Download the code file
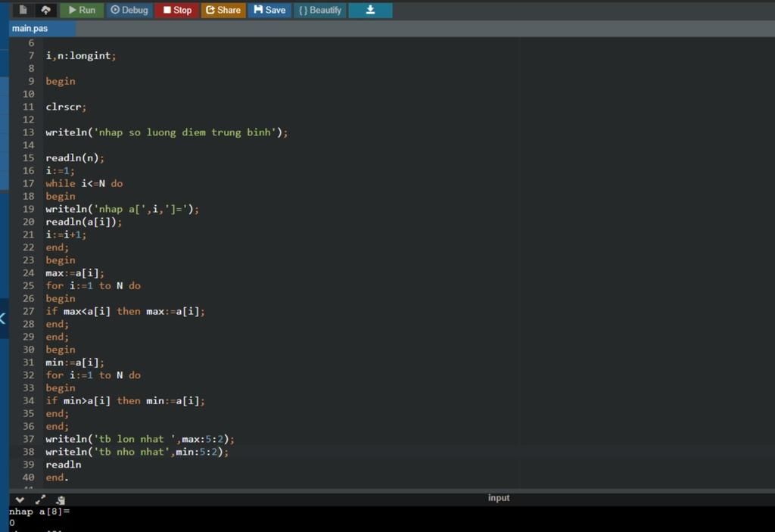Screen dimensions: 775x532 click(370, 10)
